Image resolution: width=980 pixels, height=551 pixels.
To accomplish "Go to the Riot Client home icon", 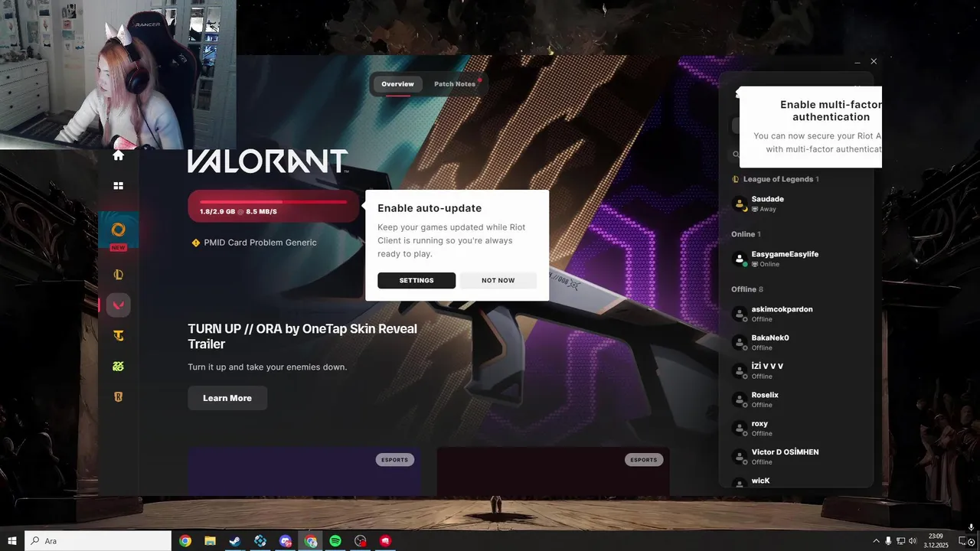I will 118,155.
